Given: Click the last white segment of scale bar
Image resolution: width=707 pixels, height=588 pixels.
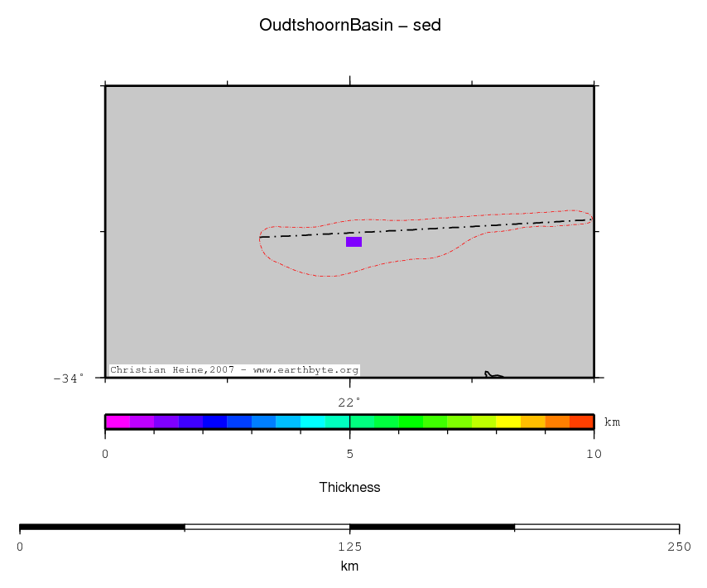Looking at the screenshot, I should [597, 527].
